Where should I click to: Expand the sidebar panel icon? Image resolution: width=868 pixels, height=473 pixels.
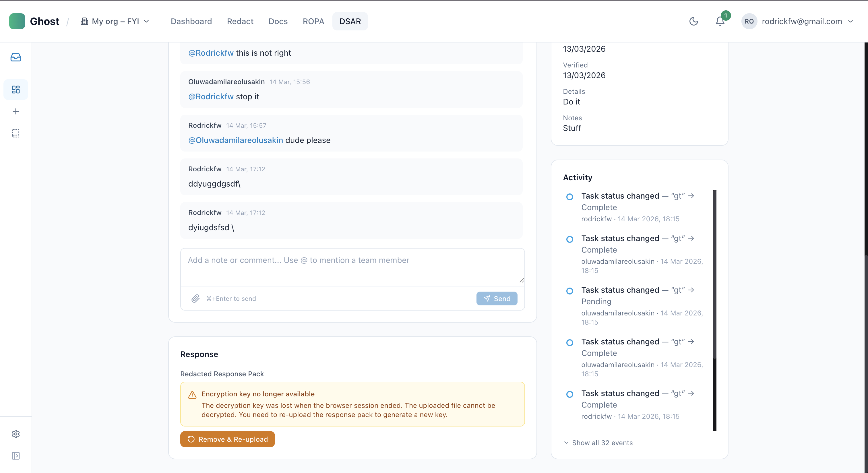(15, 455)
